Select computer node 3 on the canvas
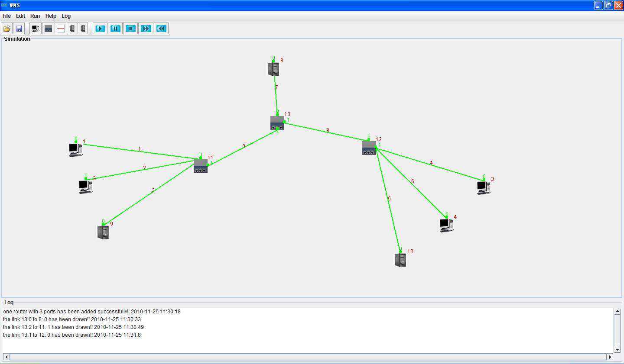Image resolution: width=624 pixels, height=364 pixels. coord(484,187)
